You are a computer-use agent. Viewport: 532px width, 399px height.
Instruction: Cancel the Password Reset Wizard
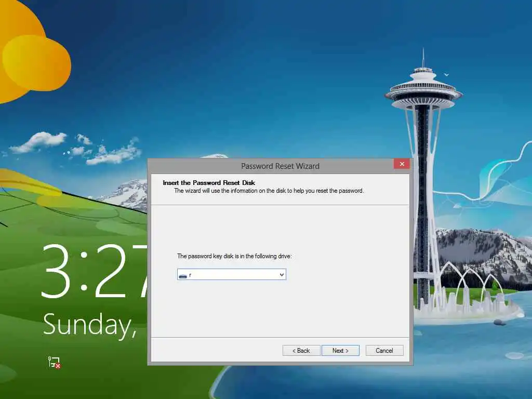click(x=384, y=351)
